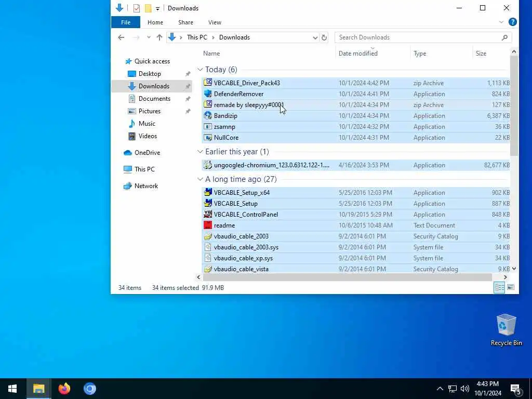This screenshot has width=532, height=399.
Task: Select Quick access in navigation pane
Action: (x=152, y=61)
